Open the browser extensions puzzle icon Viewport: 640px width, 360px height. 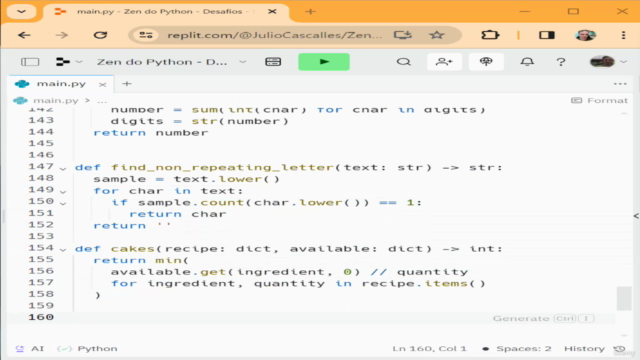pos(490,35)
